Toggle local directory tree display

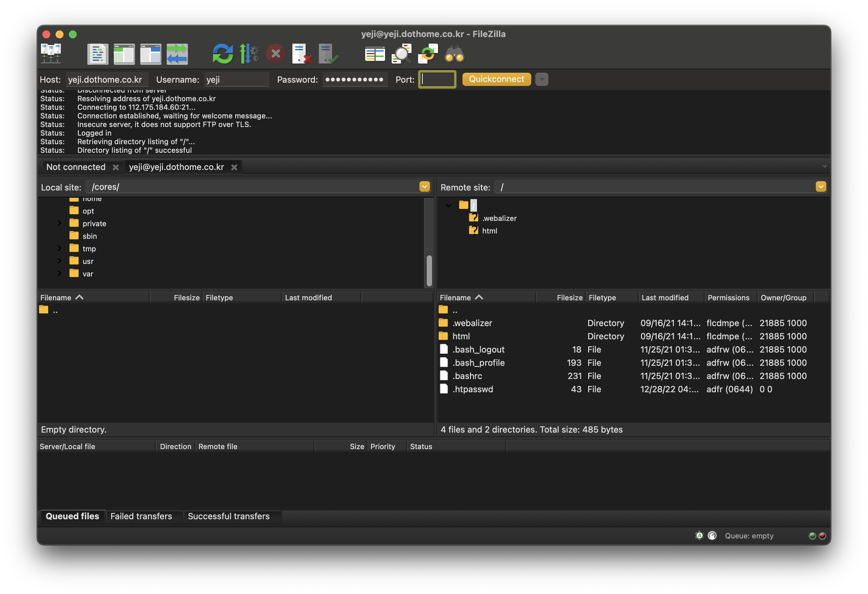pos(124,54)
